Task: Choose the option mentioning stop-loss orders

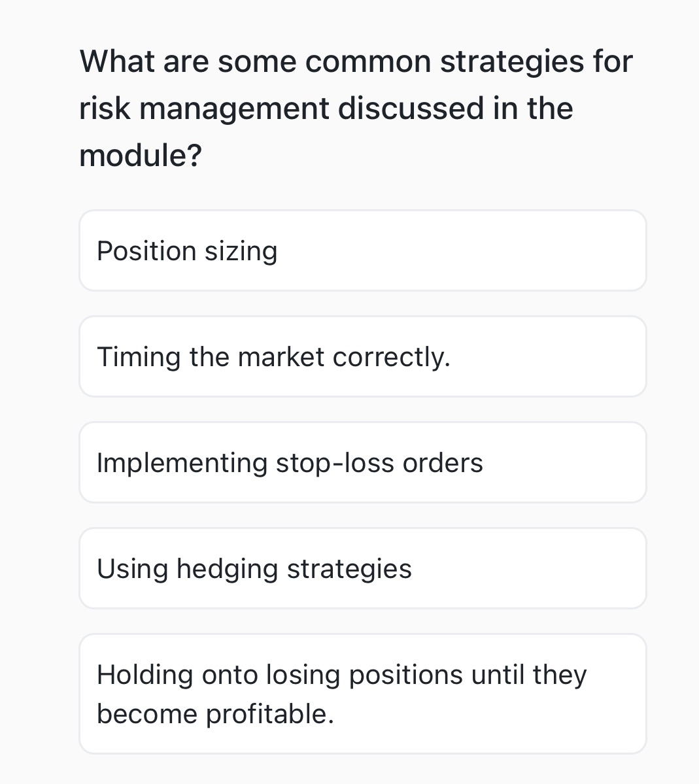Action: tap(362, 462)
